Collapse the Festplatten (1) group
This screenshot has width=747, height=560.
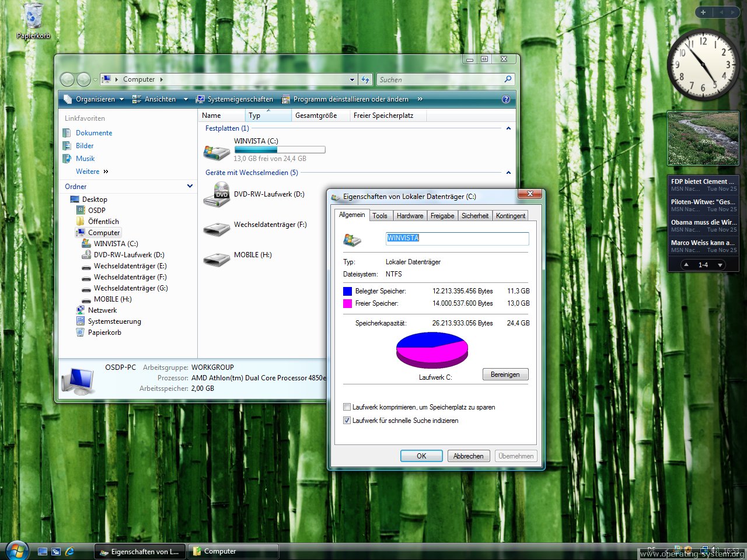[508, 128]
